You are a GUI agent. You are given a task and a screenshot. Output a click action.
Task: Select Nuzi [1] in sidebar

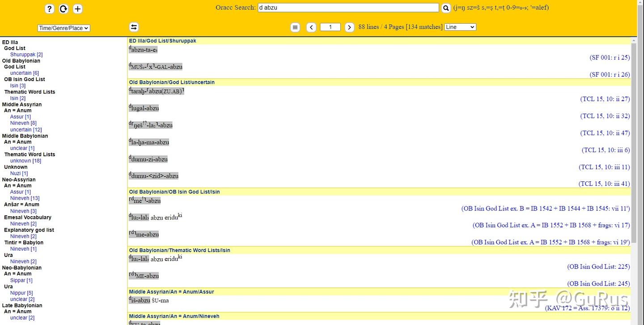click(x=19, y=173)
